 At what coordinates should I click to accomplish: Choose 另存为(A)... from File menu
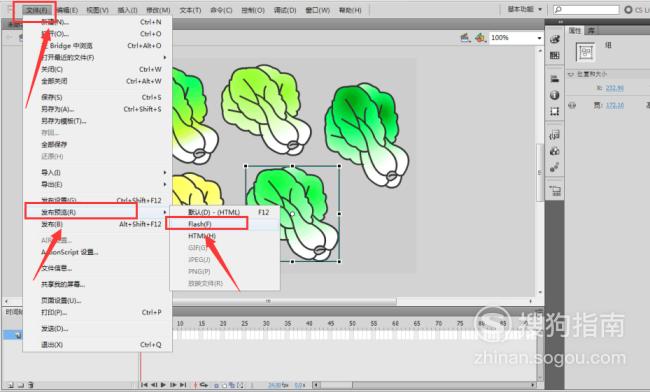point(97,109)
